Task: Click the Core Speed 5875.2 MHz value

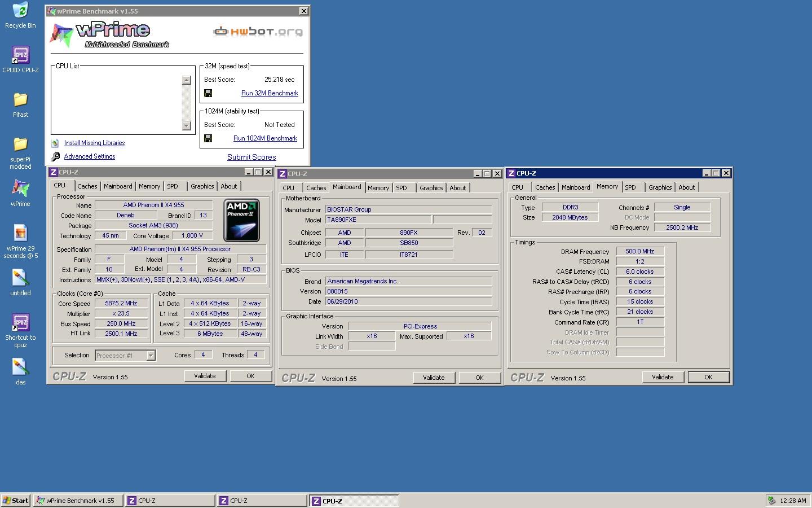Action: pos(121,303)
